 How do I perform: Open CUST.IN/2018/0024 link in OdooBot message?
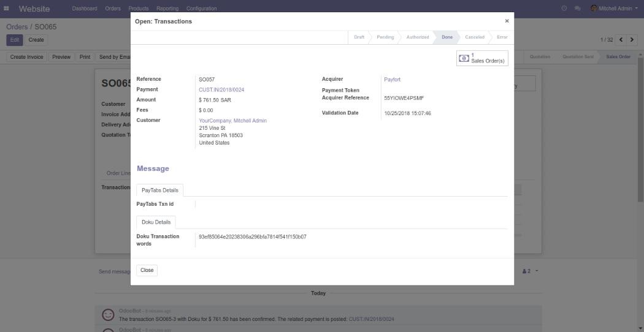pos(372,319)
